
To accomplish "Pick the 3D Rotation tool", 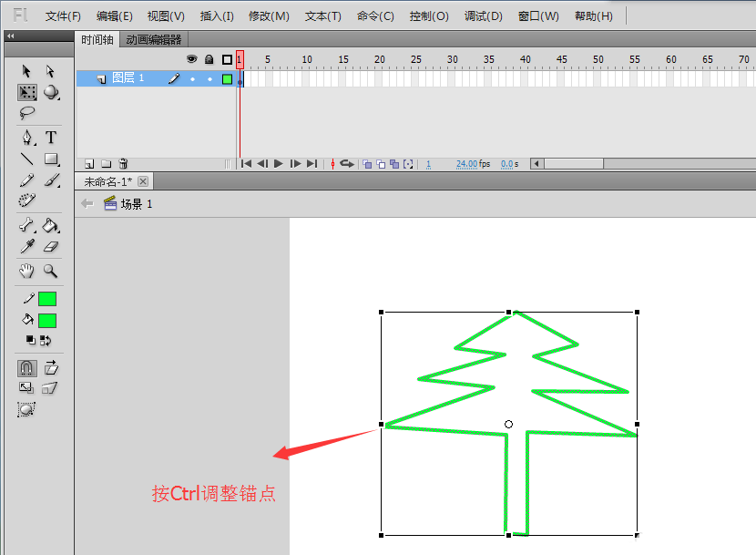I will pyautogui.click(x=51, y=92).
